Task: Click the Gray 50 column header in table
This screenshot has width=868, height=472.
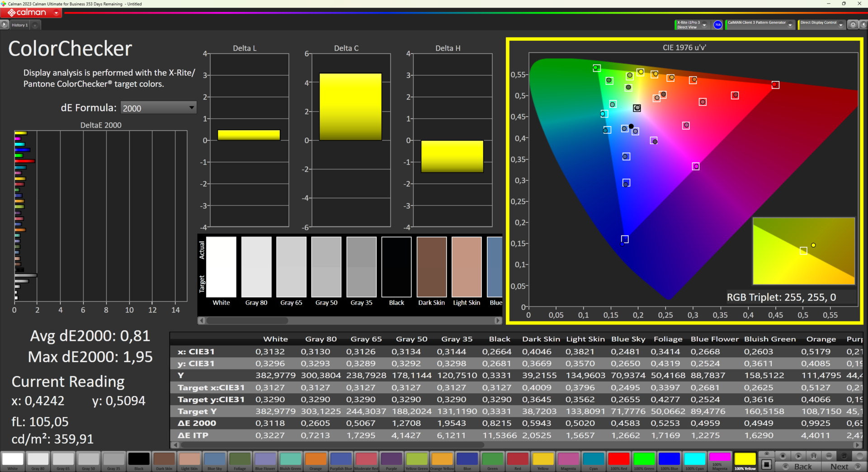Action: pyautogui.click(x=411, y=339)
